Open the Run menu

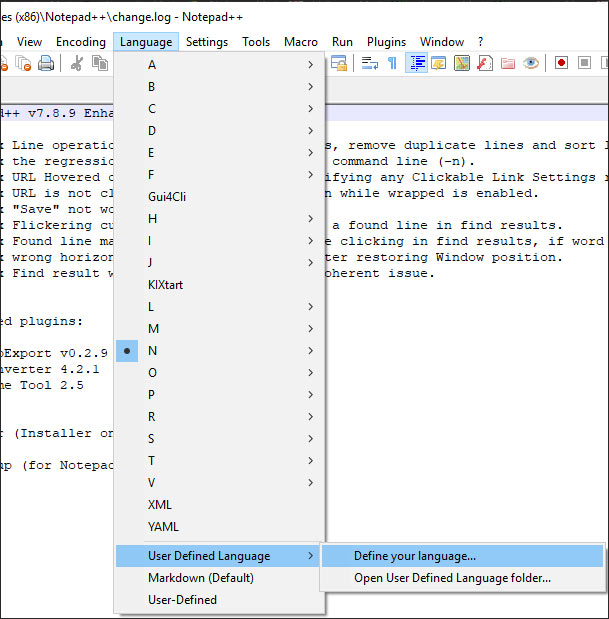[342, 42]
